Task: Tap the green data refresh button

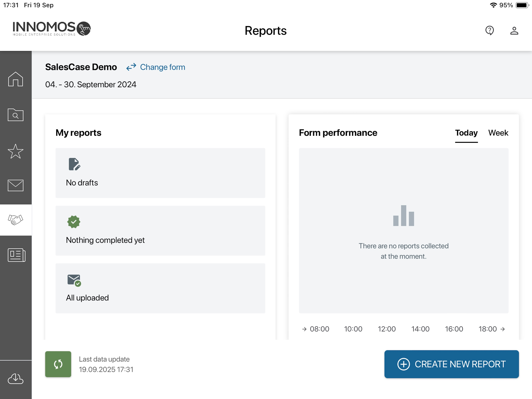Action: (x=58, y=364)
